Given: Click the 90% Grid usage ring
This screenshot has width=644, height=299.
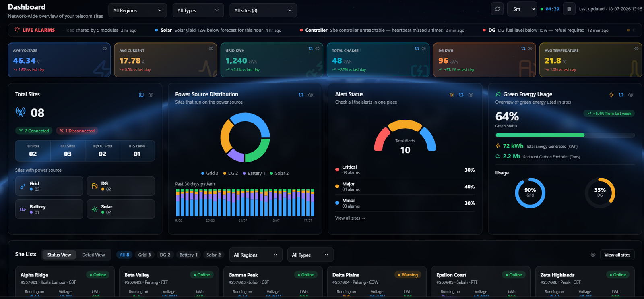Looking at the screenshot, I should (530, 193).
